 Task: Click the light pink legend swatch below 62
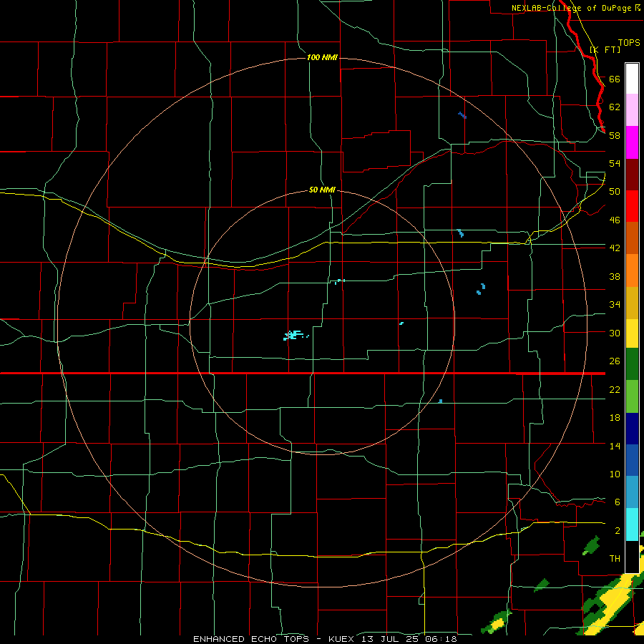point(632,110)
